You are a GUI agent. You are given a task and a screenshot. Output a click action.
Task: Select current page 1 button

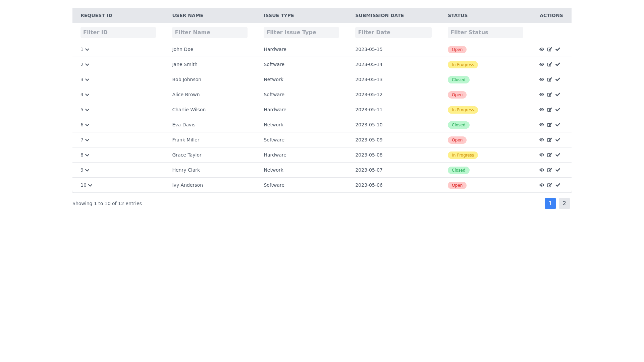tap(550, 203)
